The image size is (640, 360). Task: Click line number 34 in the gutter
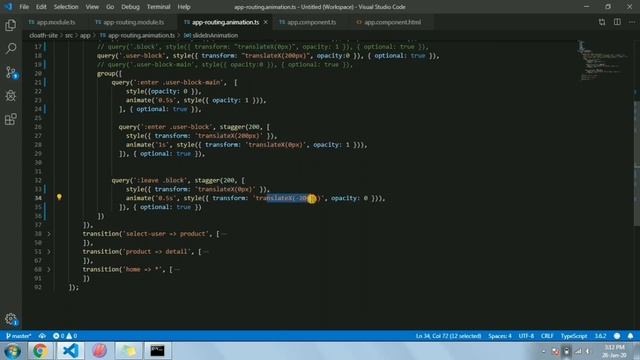38,198
